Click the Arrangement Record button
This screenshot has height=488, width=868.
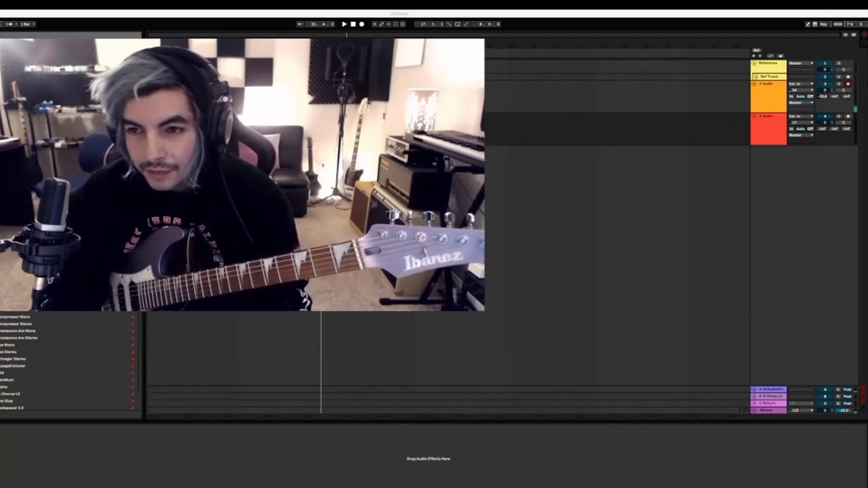361,24
